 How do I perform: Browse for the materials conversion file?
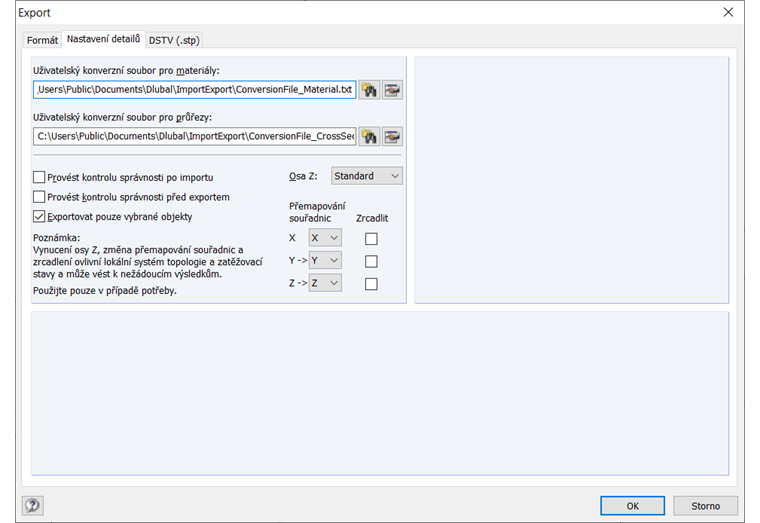point(369,90)
